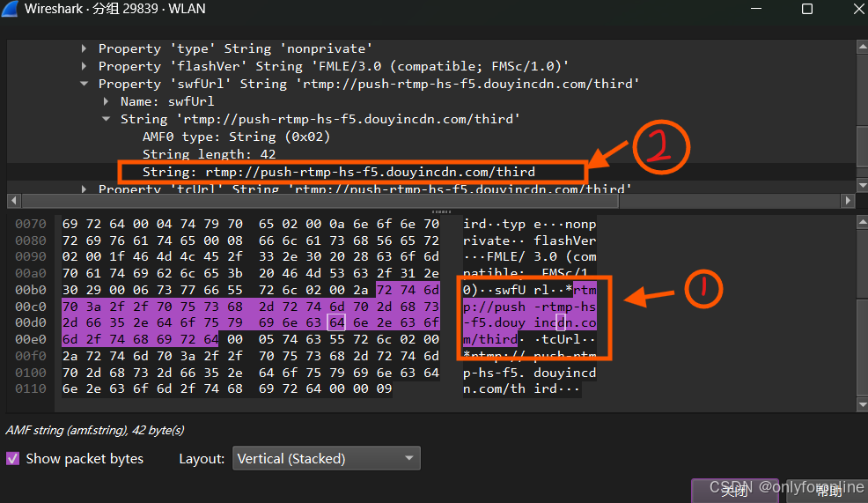Expand the Property 'tcUrl' tree row
Screen dimensions: 868x503
point(84,189)
